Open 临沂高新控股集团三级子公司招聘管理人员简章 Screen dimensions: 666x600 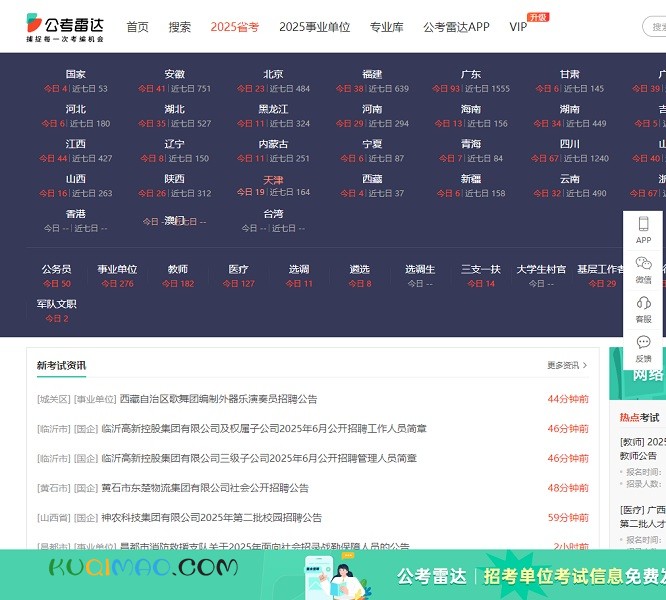coord(259,458)
